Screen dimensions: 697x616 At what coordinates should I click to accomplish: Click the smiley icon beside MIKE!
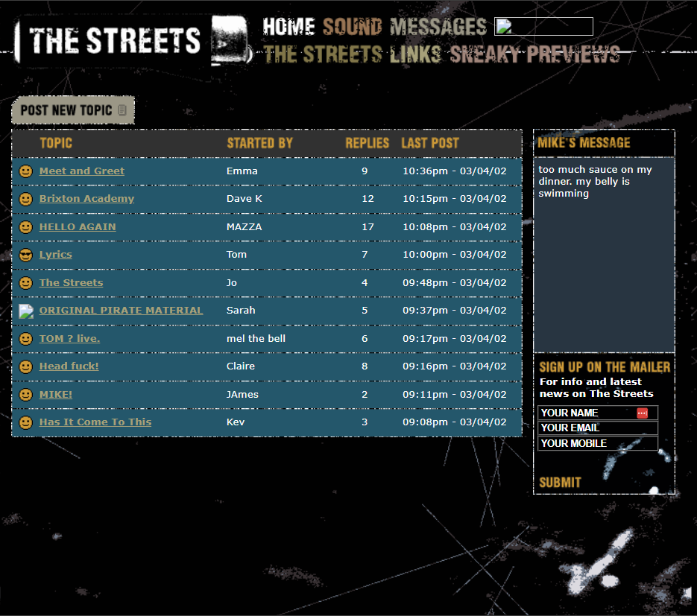(26, 394)
